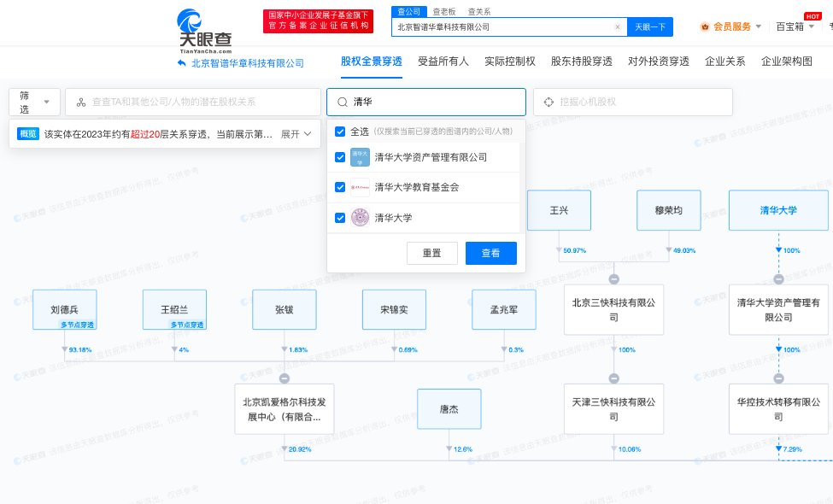
Task: Collapse the node under 清华大学
Action: (778, 279)
